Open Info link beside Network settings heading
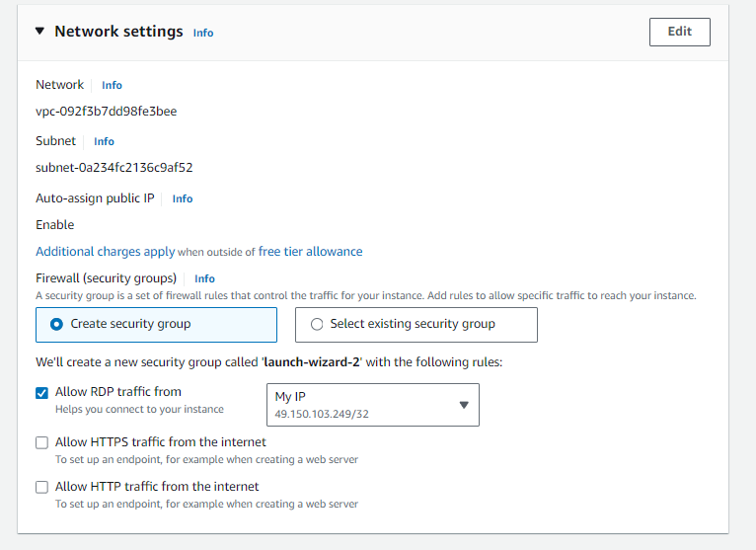The height and width of the screenshot is (550, 756). (x=203, y=33)
